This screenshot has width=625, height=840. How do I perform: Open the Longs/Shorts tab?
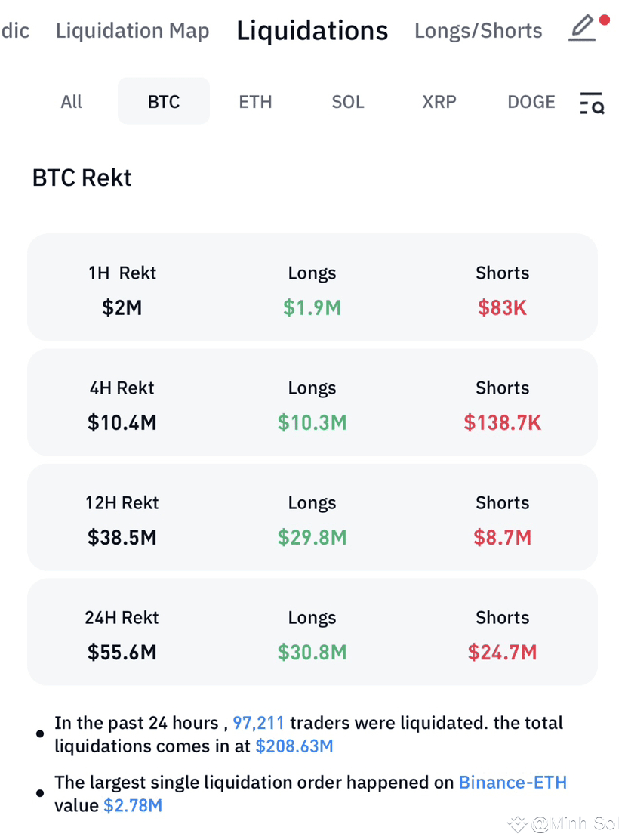coord(478,31)
